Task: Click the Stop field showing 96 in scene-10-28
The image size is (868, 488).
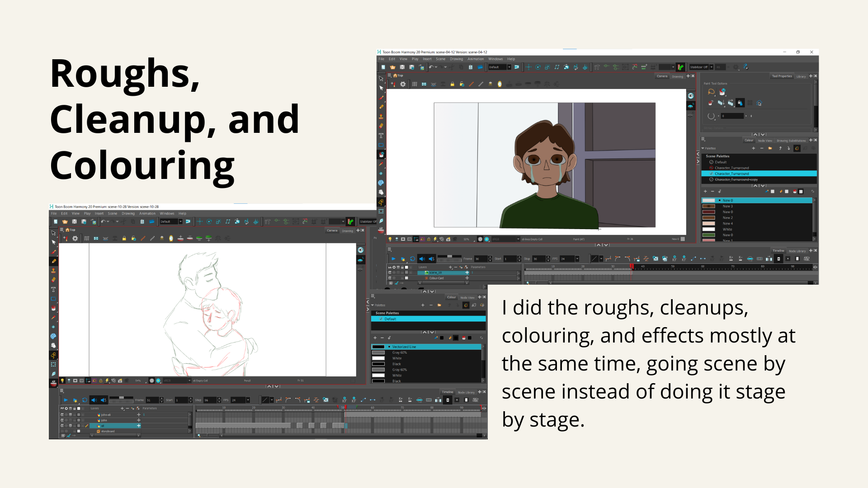Action: 210,400
